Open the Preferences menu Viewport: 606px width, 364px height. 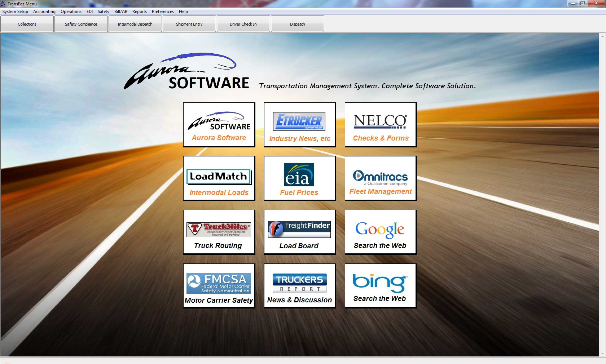click(x=163, y=12)
